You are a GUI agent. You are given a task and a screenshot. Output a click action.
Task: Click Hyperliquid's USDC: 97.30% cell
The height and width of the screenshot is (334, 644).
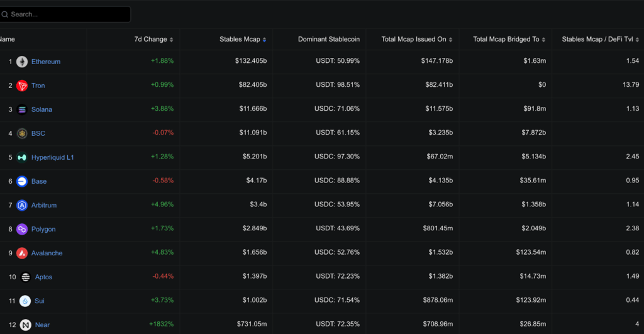[337, 157]
